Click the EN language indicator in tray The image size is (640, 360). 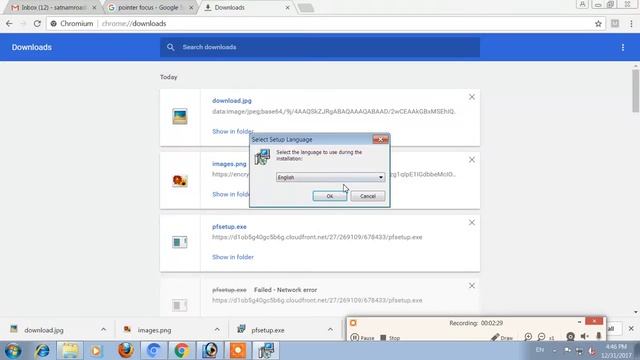click(x=540, y=350)
